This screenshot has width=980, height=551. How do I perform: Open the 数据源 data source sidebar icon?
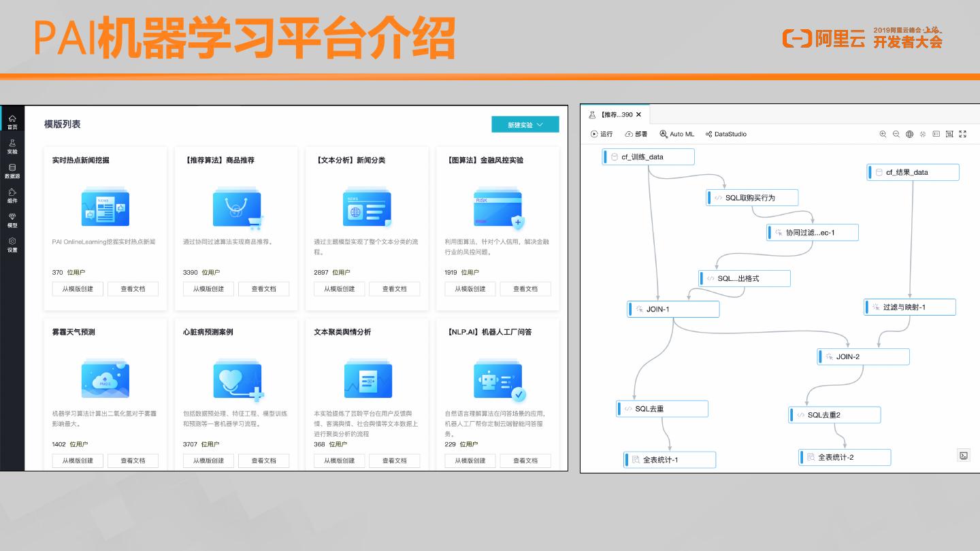[x=12, y=171]
